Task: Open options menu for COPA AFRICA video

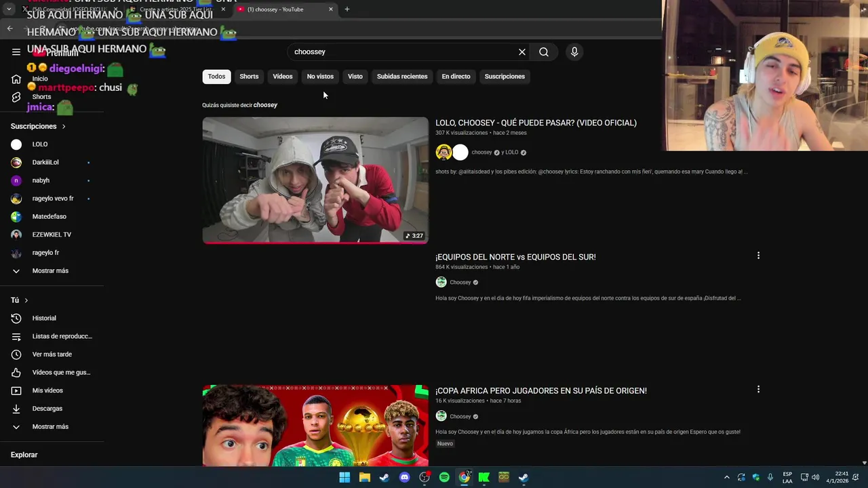Action: click(x=758, y=389)
